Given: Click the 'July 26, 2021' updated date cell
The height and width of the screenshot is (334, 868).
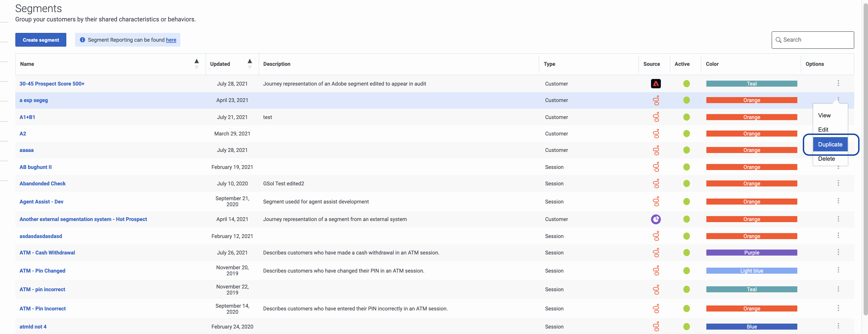Looking at the screenshot, I should [x=232, y=253].
